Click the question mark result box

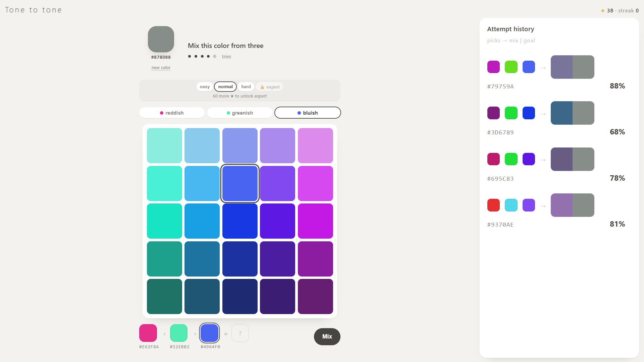click(x=240, y=333)
